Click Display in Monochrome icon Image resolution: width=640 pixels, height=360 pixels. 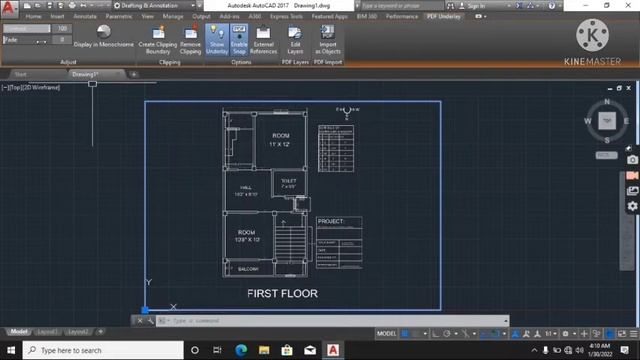[104, 32]
